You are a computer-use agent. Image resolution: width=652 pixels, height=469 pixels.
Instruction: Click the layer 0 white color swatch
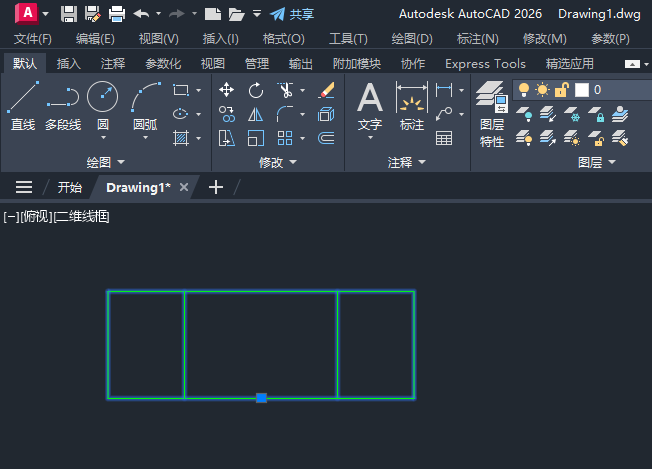[x=582, y=90]
